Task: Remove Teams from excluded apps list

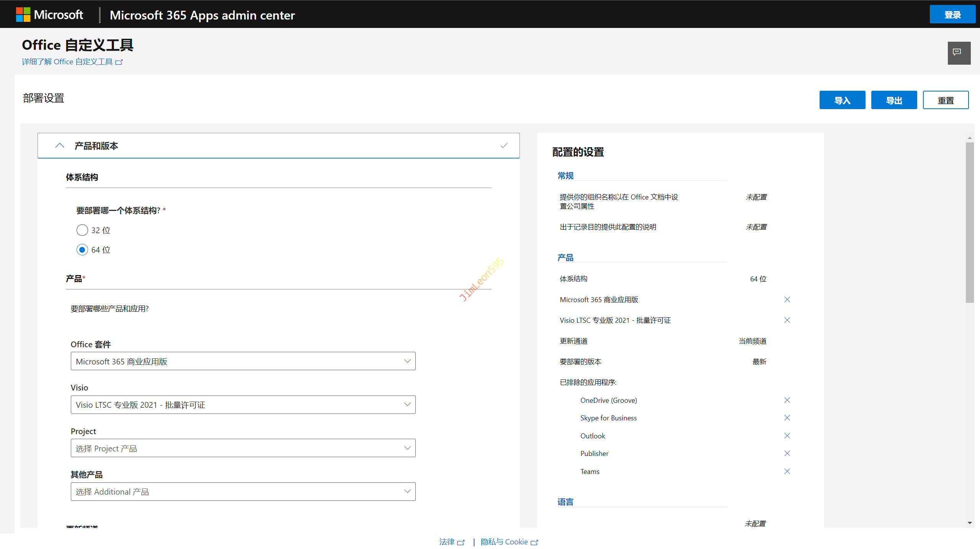Action: (x=787, y=471)
